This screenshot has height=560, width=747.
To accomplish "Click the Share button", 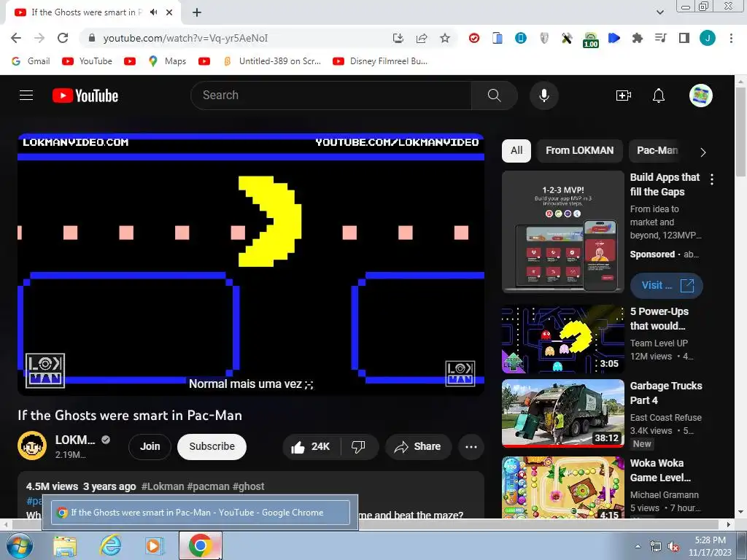I will [419, 447].
